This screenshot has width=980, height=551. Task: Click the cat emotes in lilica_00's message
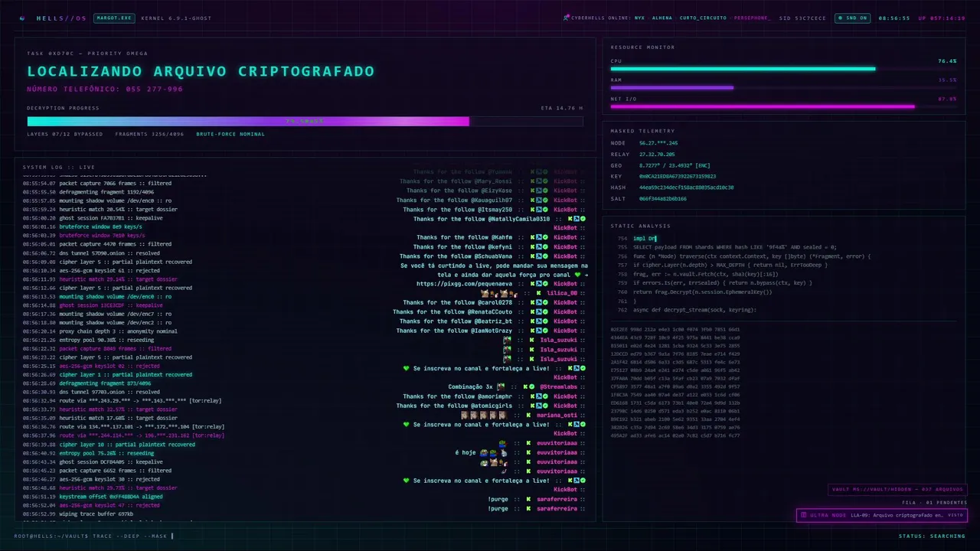pos(498,293)
